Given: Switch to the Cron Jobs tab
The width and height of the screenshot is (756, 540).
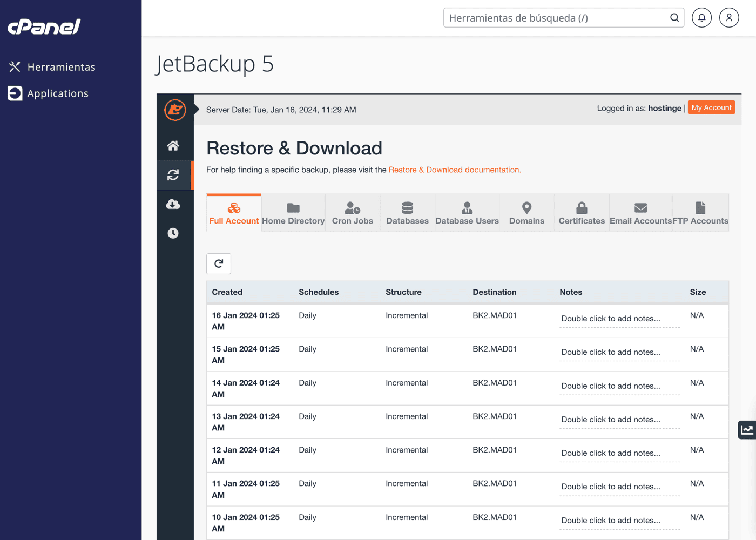Looking at the screenshot, I should 353,213.
